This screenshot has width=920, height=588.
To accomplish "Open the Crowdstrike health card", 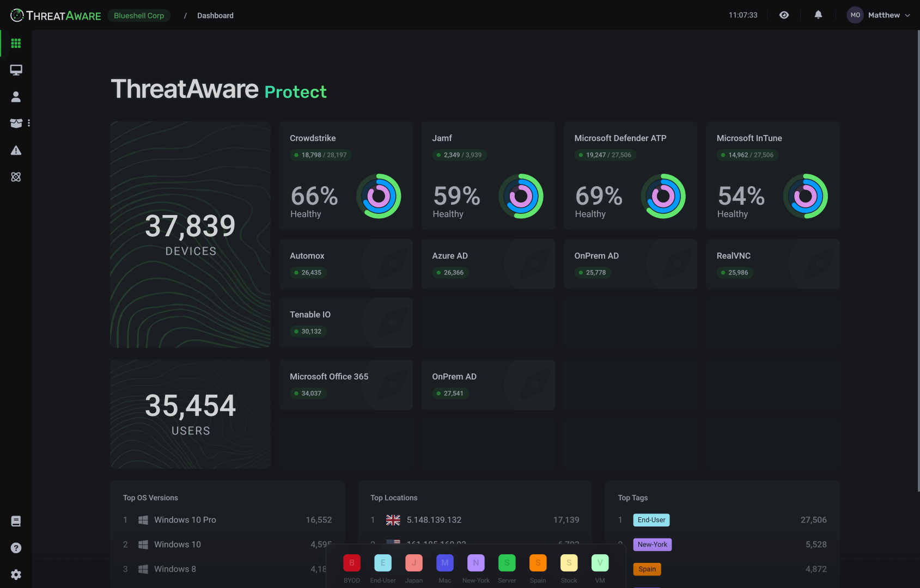I will click(x=346, y=176).
